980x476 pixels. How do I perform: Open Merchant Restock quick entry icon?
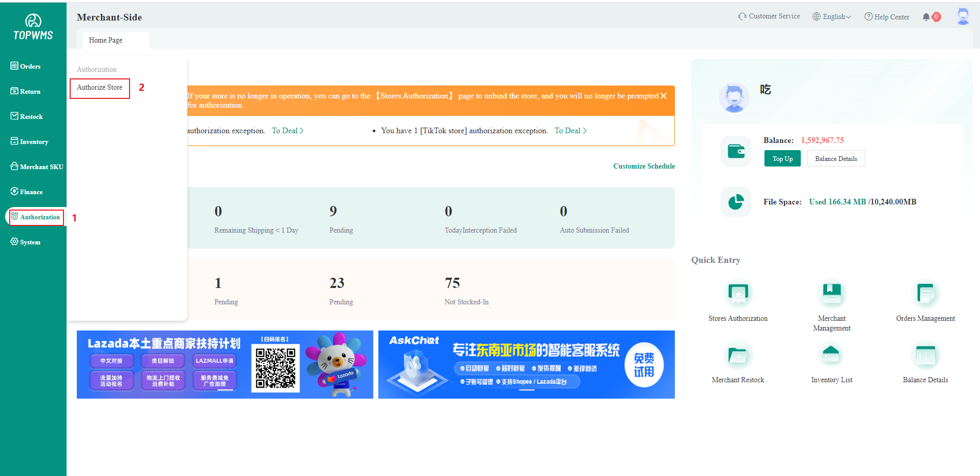[738, 355]
